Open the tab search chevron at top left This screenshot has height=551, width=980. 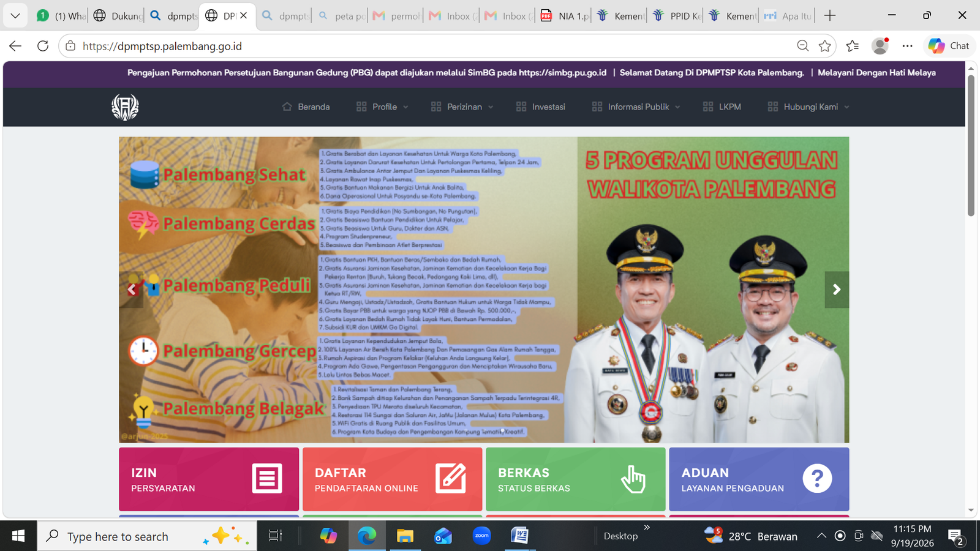[x=15, y=16]
